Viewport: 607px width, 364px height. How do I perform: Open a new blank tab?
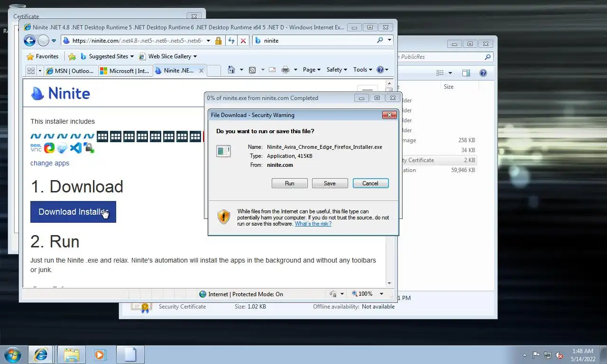click(x=214, y=71)
